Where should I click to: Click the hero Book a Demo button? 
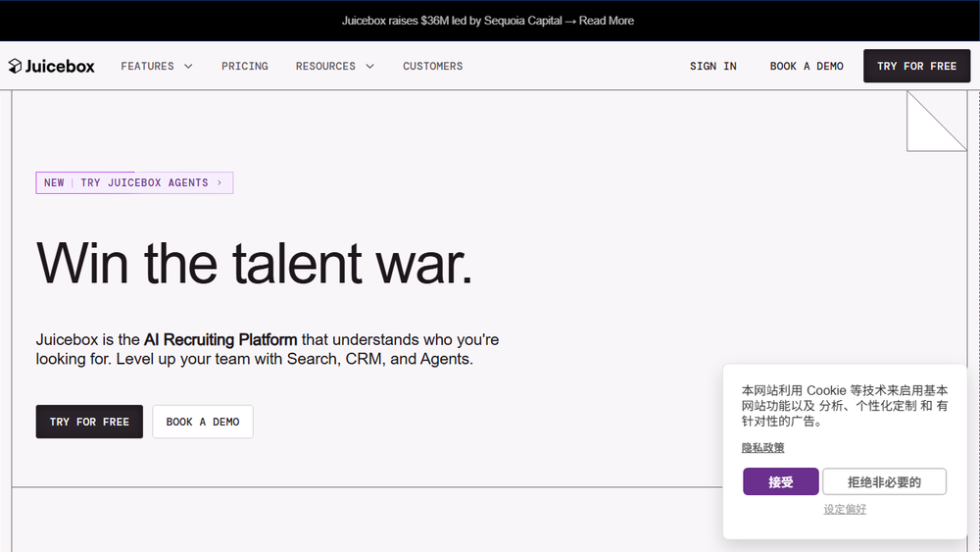[203, 422]
